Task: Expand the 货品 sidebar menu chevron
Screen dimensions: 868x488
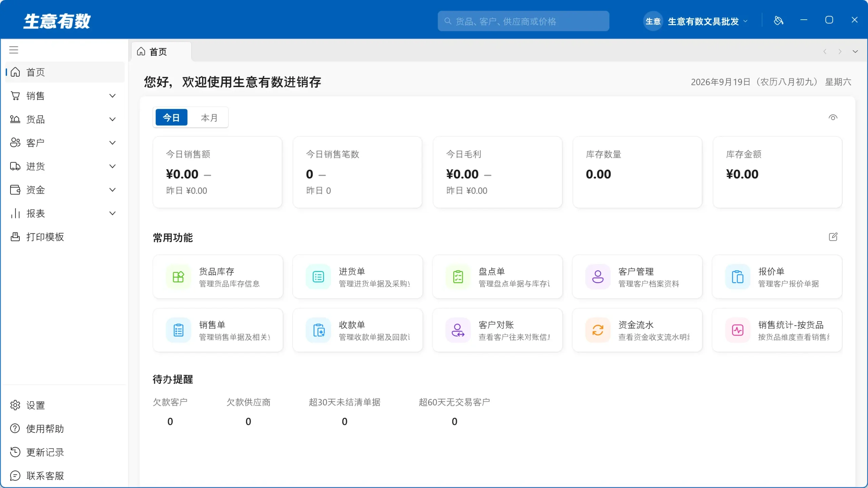Action: pos(113,119)
